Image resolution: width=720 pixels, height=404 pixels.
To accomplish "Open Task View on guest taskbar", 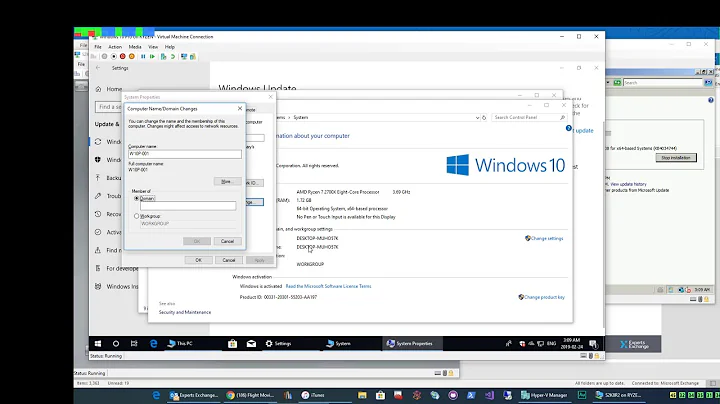I will [x=134, y=343].
